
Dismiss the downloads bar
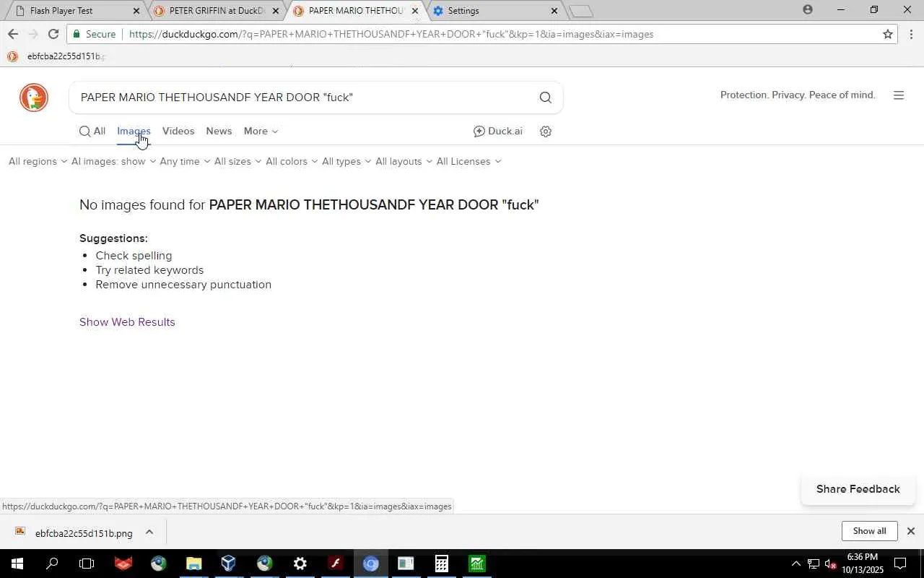click(x=911, y=531)
